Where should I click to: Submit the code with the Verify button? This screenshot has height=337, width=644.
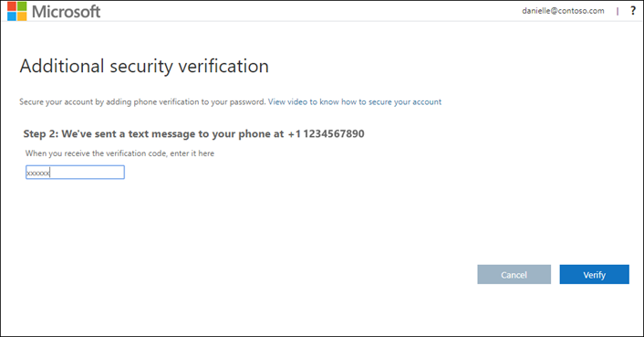click(x=595, y=275)
